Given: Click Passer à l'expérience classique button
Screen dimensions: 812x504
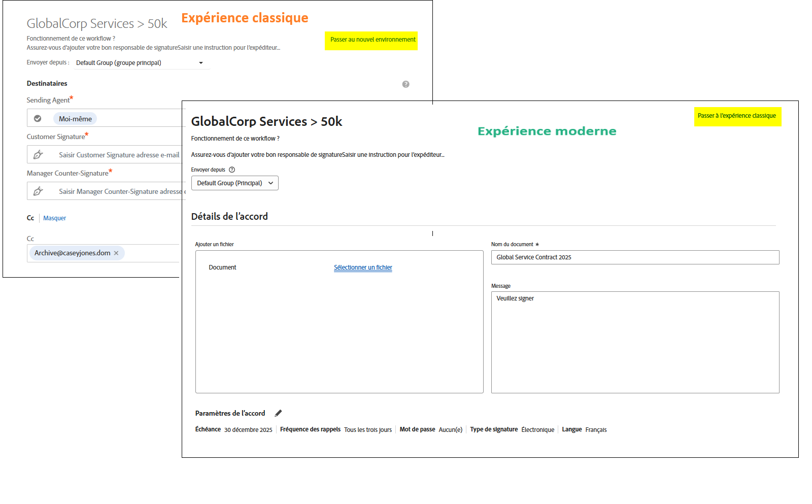Looking at the screenshot, I should pos(737,117).
